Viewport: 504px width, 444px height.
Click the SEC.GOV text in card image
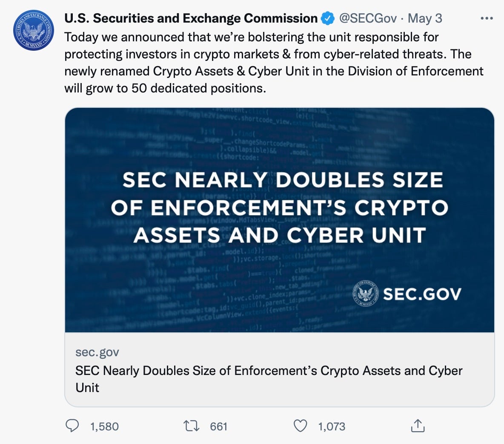(x=422, y=294)
